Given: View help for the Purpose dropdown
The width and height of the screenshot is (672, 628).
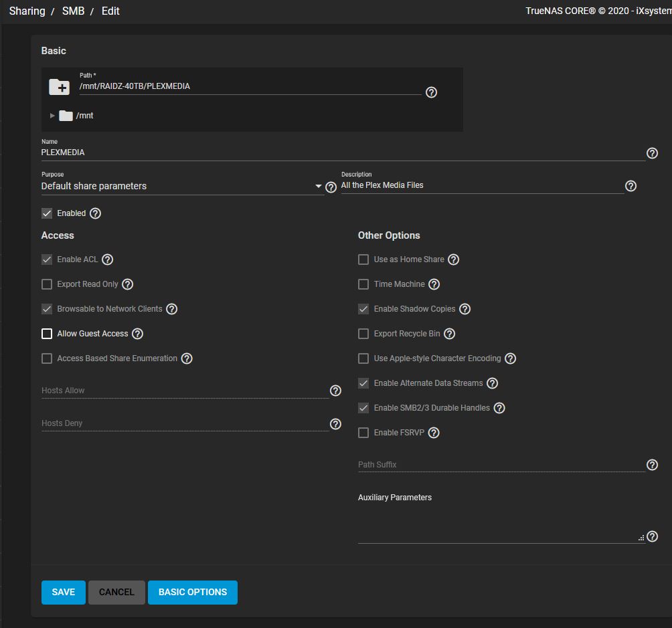Looking at the screenshot, I should coord(331,187).
